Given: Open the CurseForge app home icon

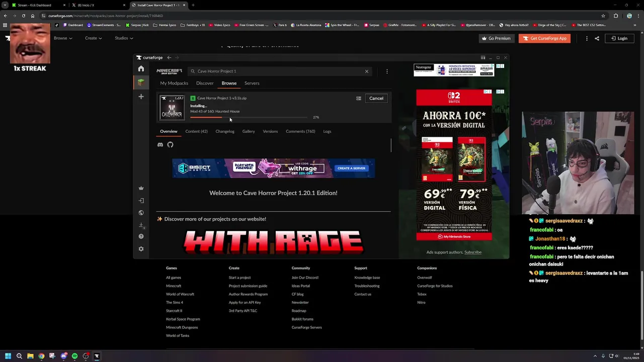Looking at the screenshot, I should 141,69.
